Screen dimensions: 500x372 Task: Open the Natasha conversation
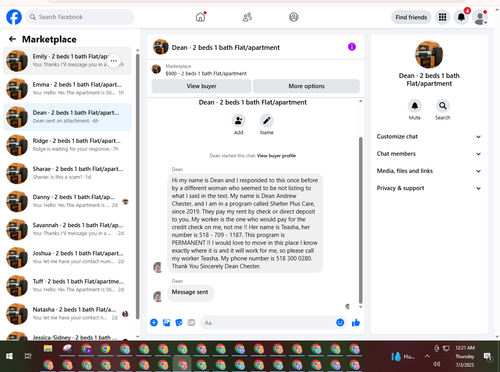coord(67,314)
